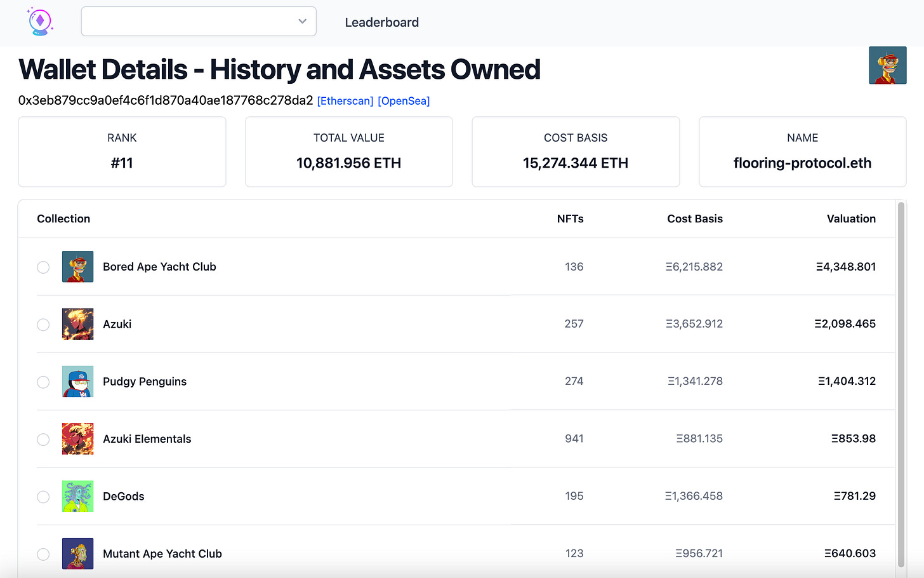Select the Pudgy Penguins radio button
924x578 pixels.
click(43, 382)
